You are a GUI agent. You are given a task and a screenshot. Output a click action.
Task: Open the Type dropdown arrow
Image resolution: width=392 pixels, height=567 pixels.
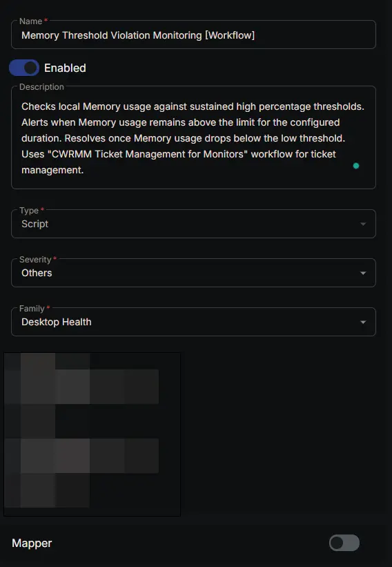[x=363, y=224]
